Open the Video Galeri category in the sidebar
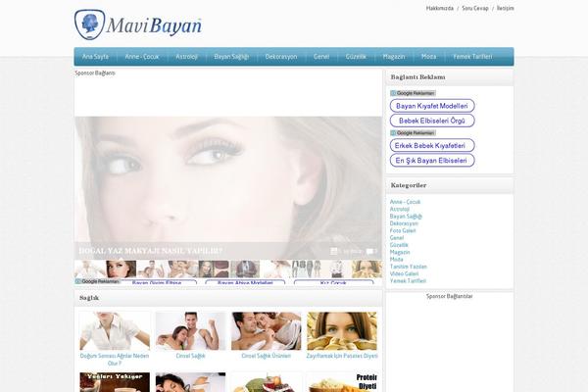This screenshot has width=588, height=392. [404, 273]
